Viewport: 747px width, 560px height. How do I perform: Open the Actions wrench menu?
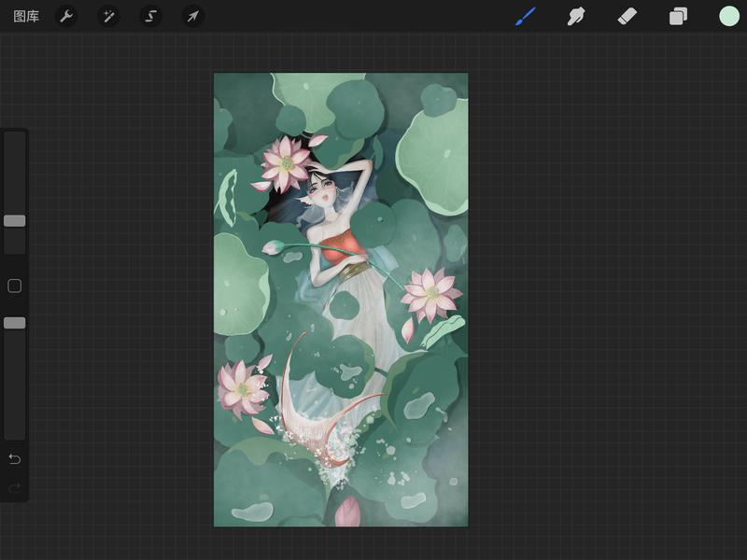(x=66, y=16)
